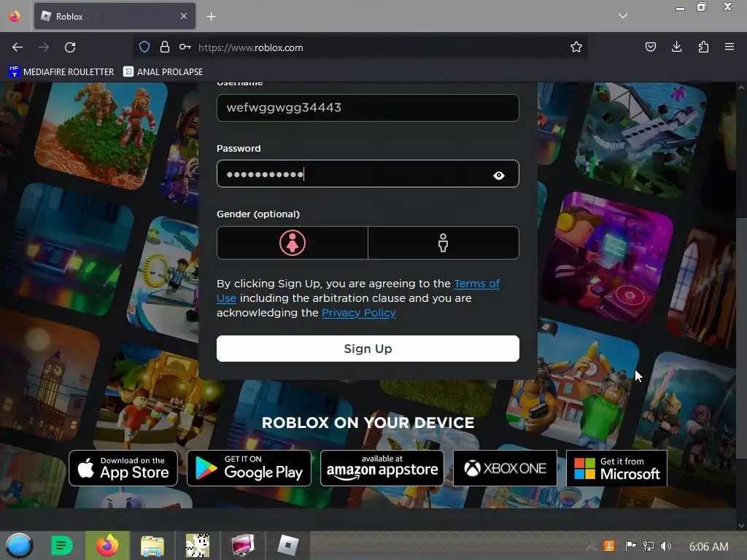Open the Downloads panel
The height and width of the screenshot is (560, 747).
point(676,47)
